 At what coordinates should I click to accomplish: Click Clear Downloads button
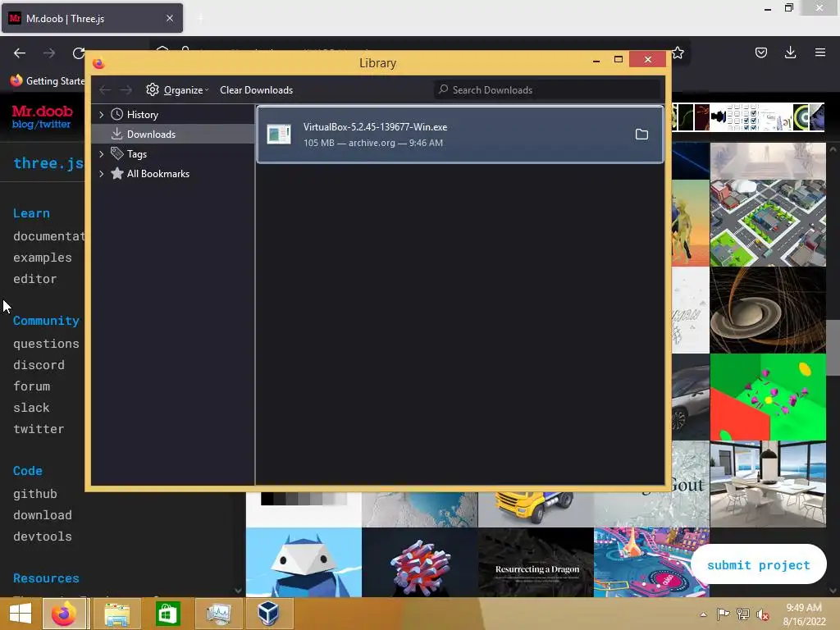point(256,90)
